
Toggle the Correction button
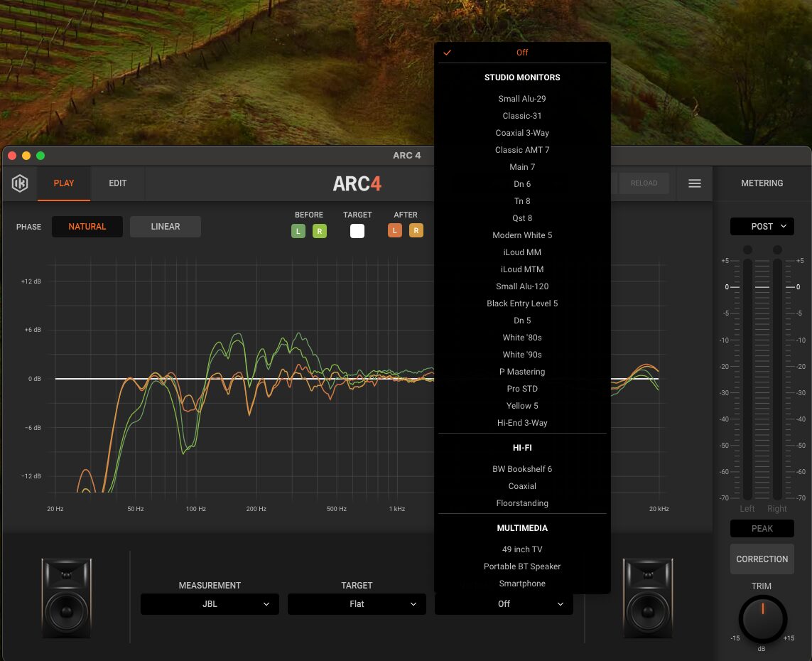[x=762, y=559]
